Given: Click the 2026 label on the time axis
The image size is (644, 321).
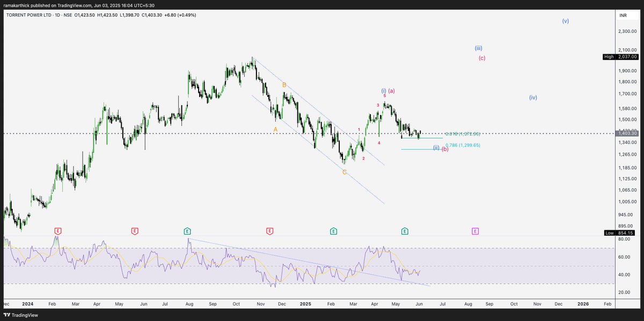Looking at the screenshot, I should 583,304.
